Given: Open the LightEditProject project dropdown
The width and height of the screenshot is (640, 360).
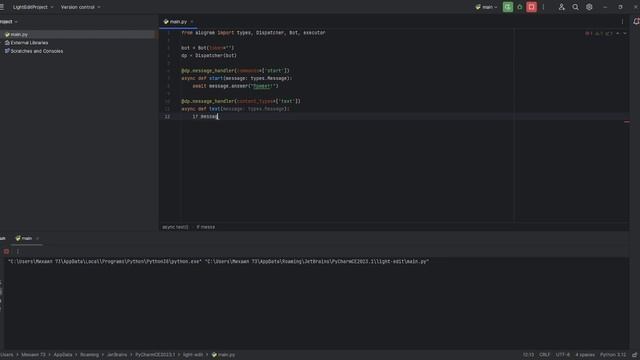Looking at the screenshot, I should pos(33,7).
